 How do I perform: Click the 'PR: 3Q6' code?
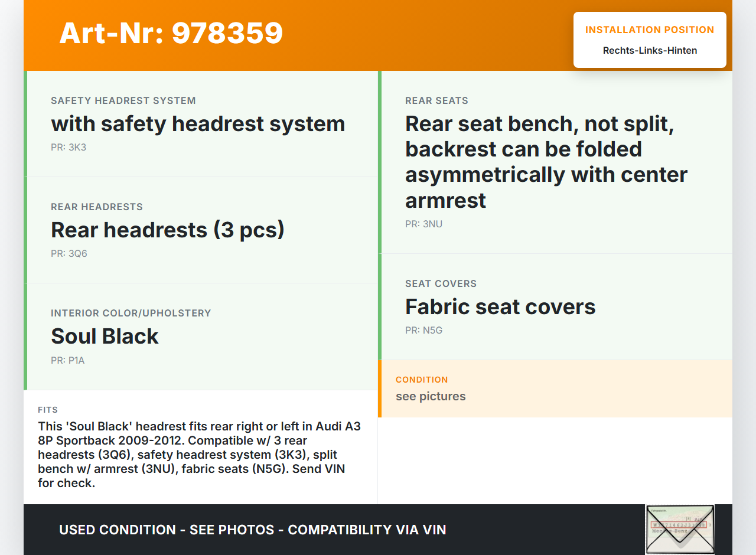[69, 253]
